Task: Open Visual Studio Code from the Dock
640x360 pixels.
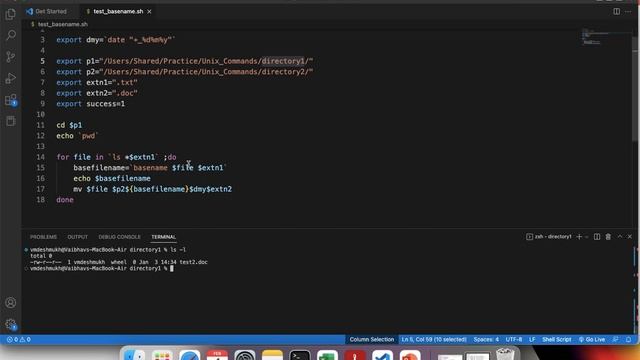Action: tap(382, 356)
